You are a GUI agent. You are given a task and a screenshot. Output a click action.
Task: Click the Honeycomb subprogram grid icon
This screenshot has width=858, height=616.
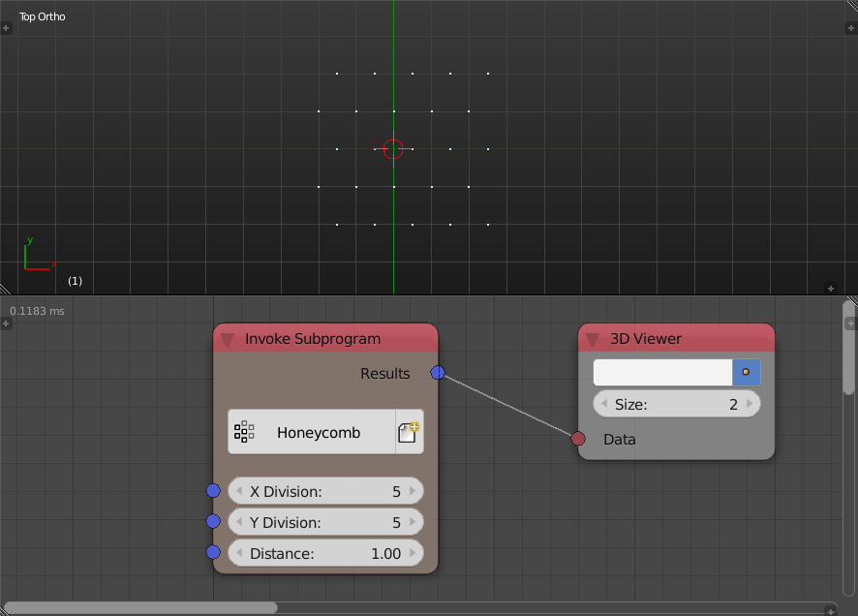click(244, 432)
